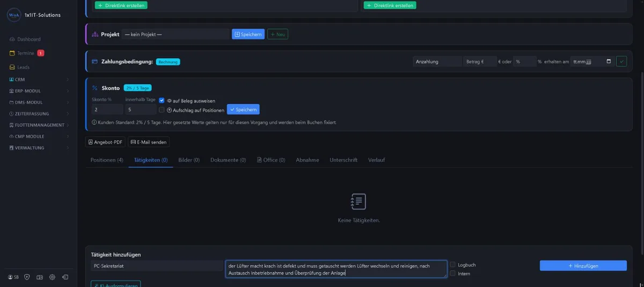
Task: Click the Skonto percent icon
Action: click(x=95, y=88)
